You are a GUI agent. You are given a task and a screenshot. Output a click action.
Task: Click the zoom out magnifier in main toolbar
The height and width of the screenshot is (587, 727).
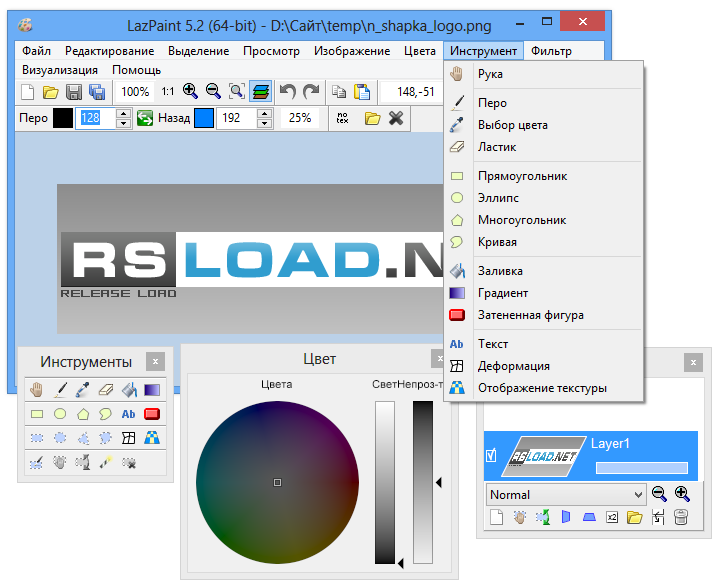tap(213, 91)
